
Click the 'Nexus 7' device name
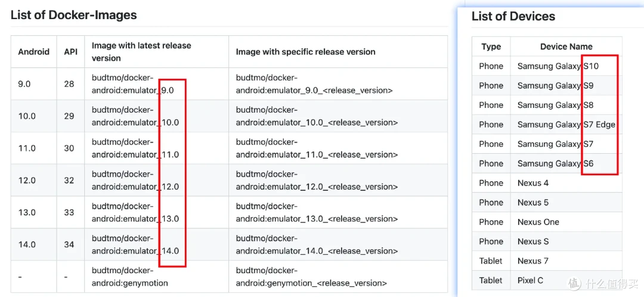pos(532,261)
